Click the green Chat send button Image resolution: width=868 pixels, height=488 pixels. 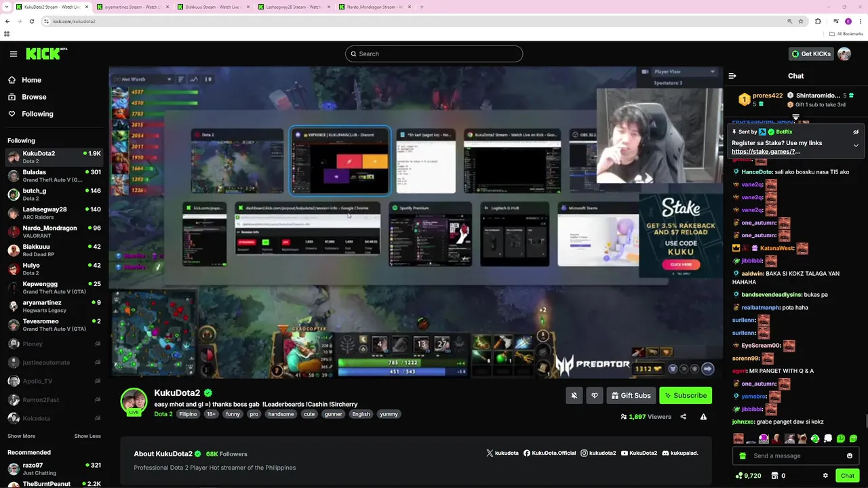tap(848, 476)
